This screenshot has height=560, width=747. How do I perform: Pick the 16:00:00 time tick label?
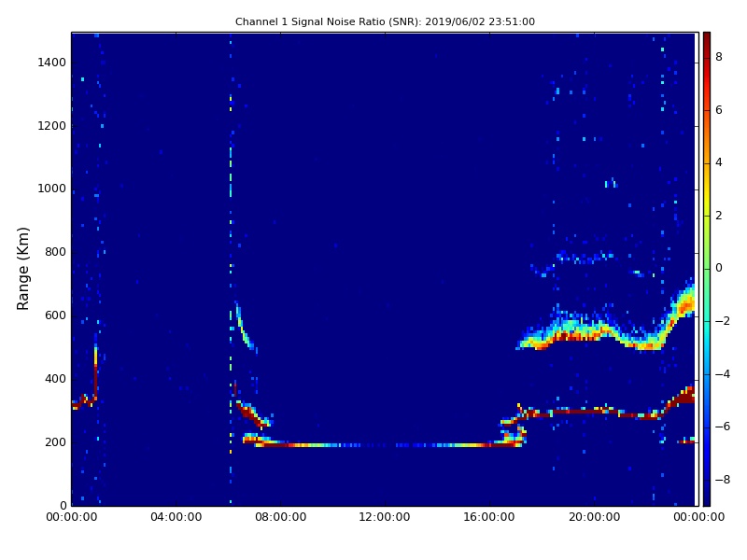[x=489, y=518]
